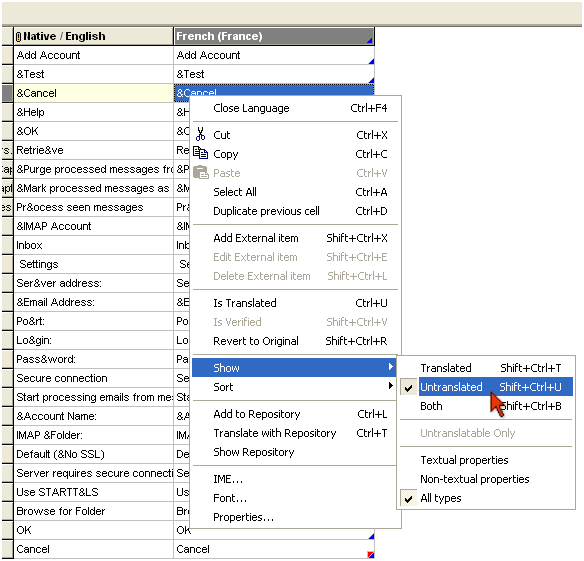
Task: Select the IMAP &Folder: cell
Action: tap(93, 435)
